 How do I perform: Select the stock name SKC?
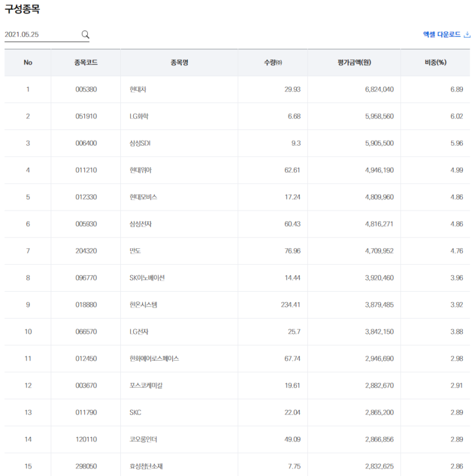coord(135,413)
